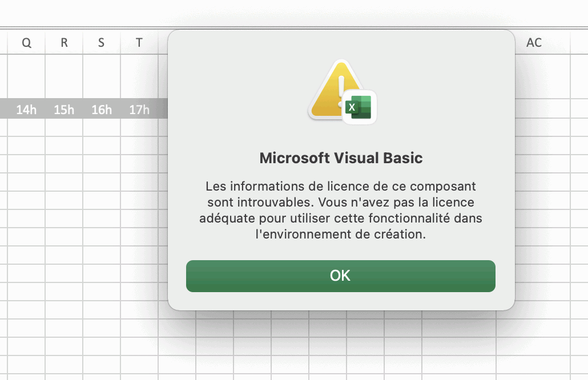Viewport: 588px width, 380px height.
Task: Select the empty cell directly below 15h
Action: point(64,127)
